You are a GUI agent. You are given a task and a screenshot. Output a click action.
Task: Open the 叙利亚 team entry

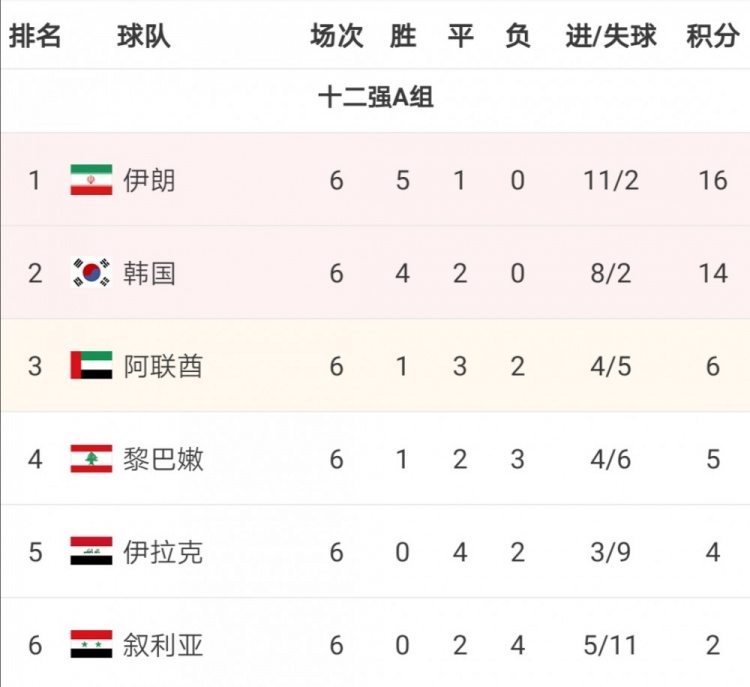click(163, 644)
